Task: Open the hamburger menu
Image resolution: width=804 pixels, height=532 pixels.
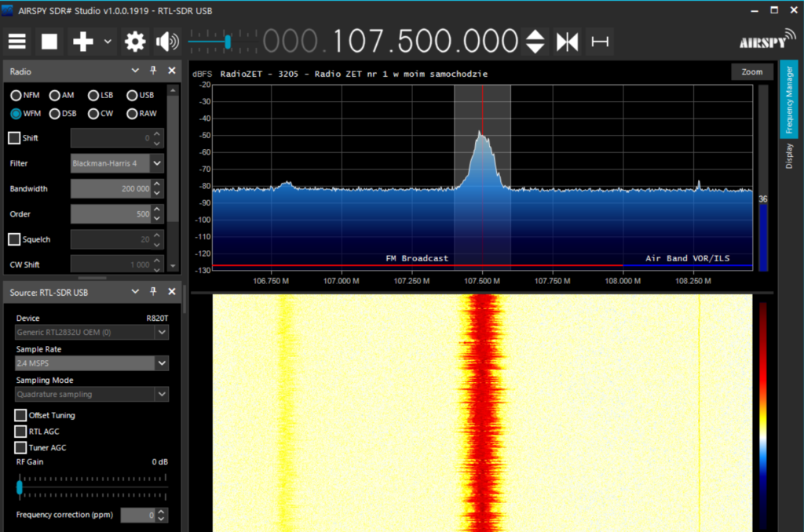Action: click(x=16, y=41)
